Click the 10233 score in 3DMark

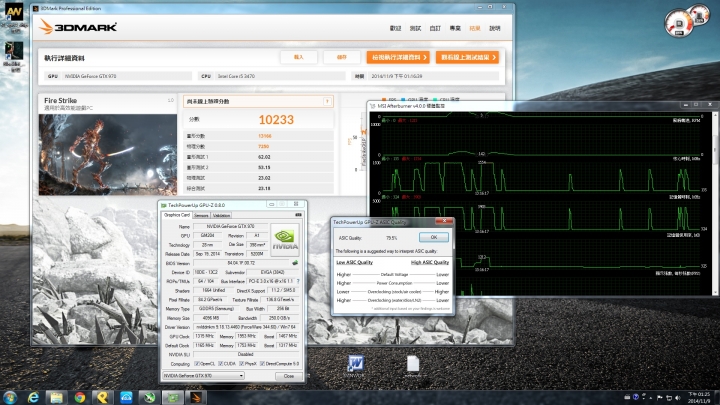276,120
